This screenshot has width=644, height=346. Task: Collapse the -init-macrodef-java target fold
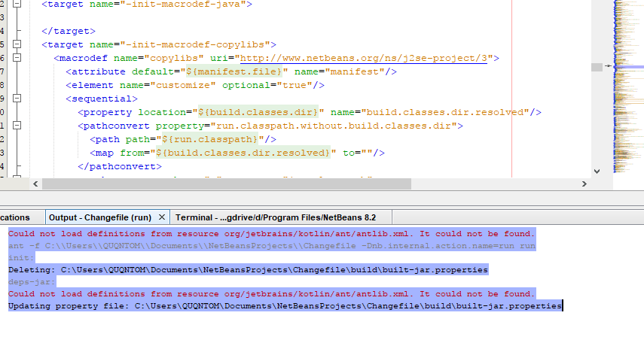tap(17, 4)
